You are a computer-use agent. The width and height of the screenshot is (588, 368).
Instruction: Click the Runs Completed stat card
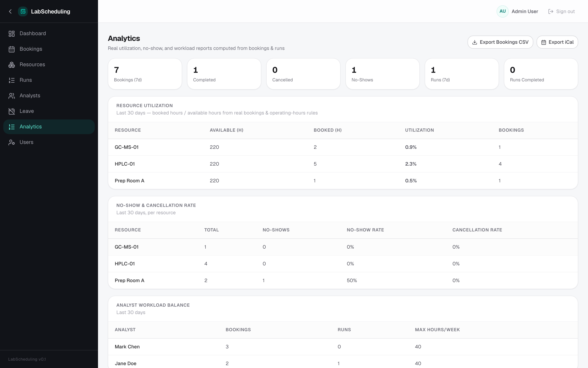[541, 74]
